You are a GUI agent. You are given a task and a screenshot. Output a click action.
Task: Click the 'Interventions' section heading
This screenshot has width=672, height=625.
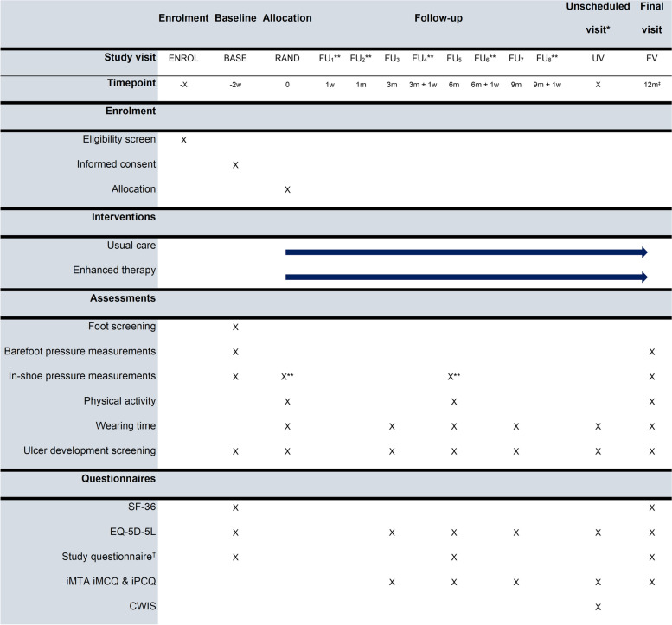[x=124, y=217]
